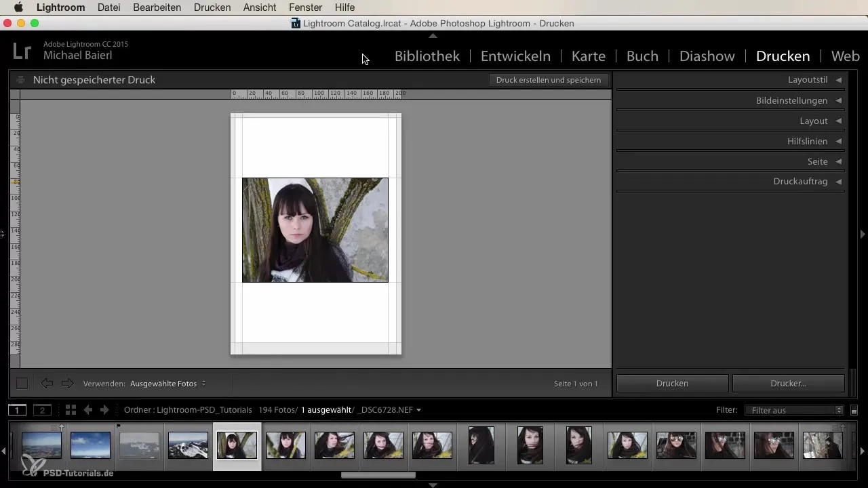This screenshot has height=488, width=868.
Task: Show the previous page with the left arrow
Action: (x=46, y=384)
